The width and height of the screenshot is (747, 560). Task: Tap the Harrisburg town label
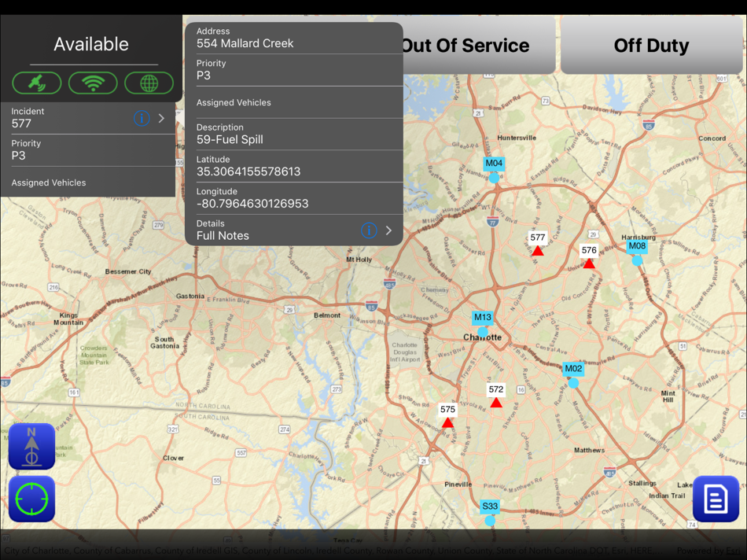[x=638, y=238]
